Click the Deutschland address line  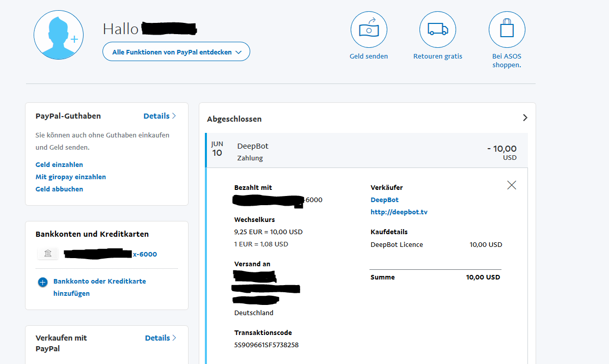(x=254, y=313)
